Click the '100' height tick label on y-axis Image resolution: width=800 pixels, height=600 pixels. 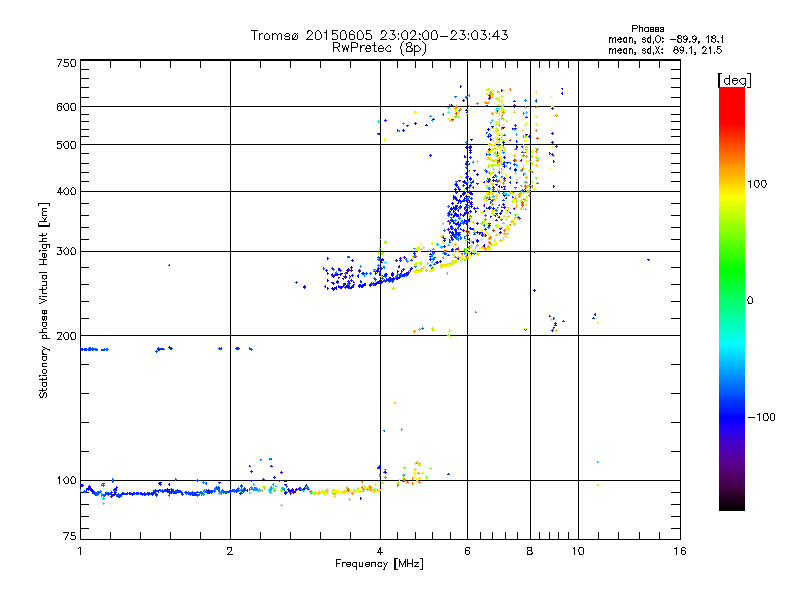66,480
